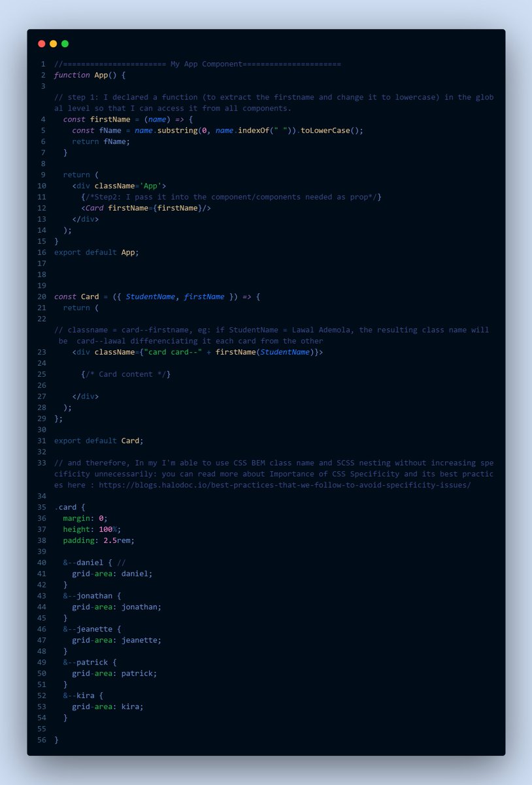Click 'grid-area: daniel;' property

[112, 574]
